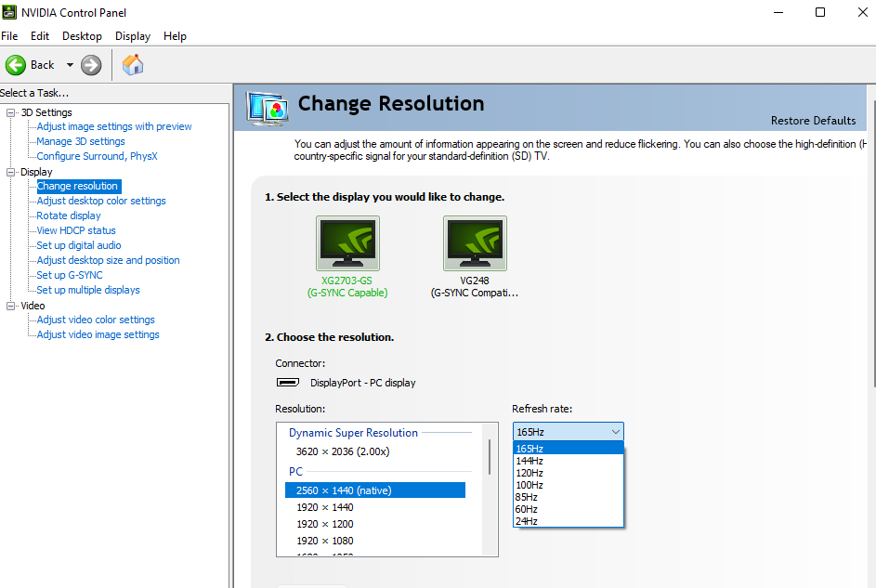Image resolution: width=876 pixels, height=588 pixels.
Task: Click the PC resolution group header
Action: tap(295, 471)
